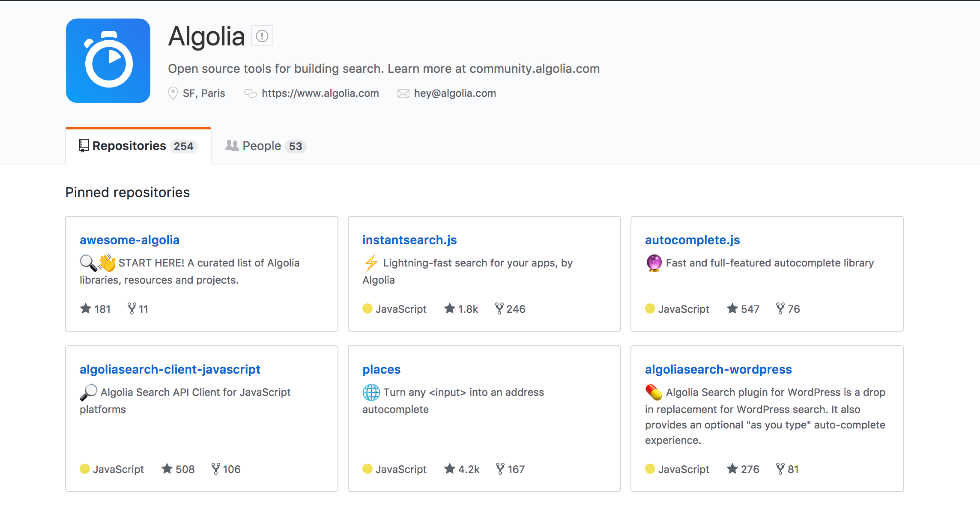Image resolution: width=980 pixels, height=515 pixels.
Task: Click the fork icon showing 167 on places
Action: pyautogui.click(x=500, y=468)
